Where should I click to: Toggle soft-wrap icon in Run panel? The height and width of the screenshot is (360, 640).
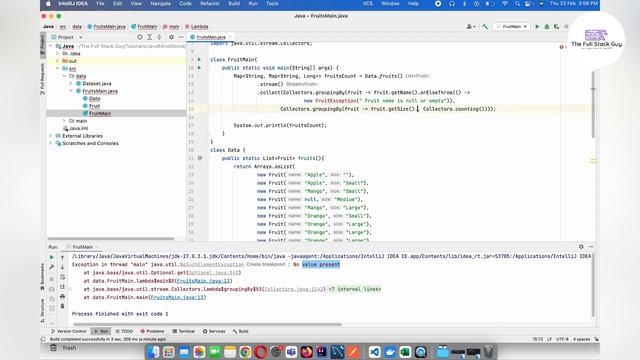click(x=62, y=277)
